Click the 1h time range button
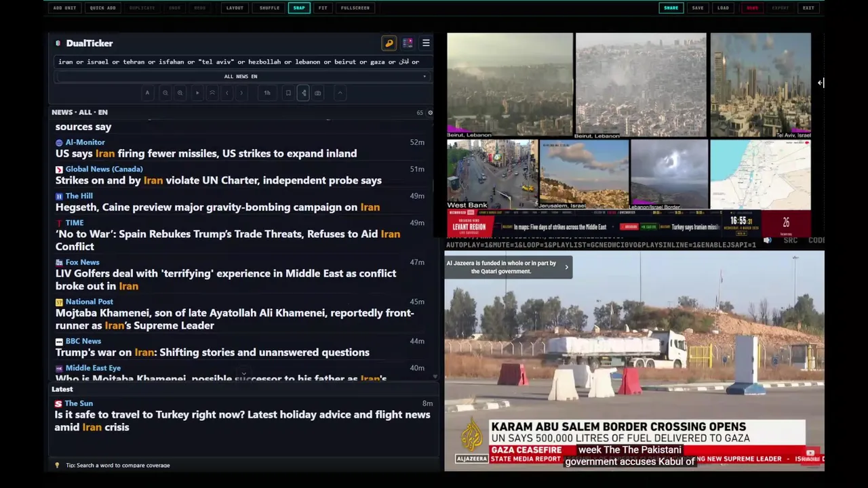 [267, 93]
